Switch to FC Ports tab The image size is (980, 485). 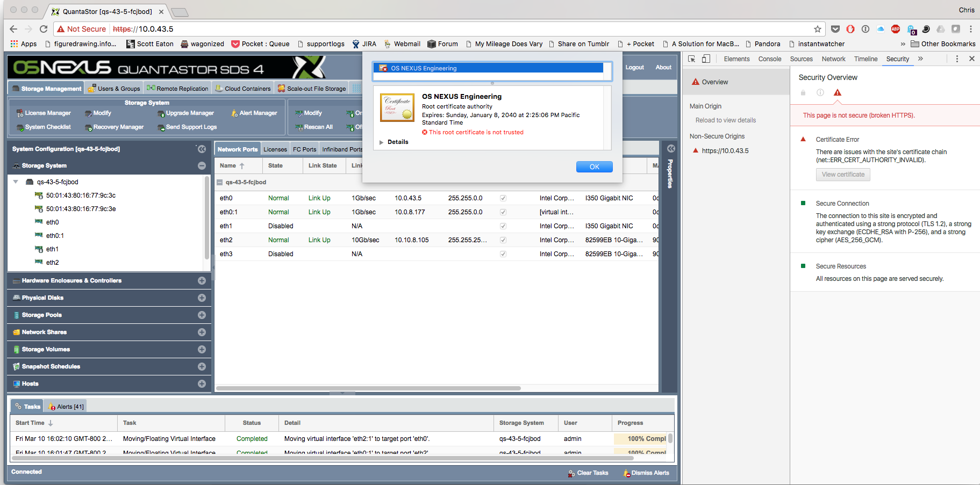[x=304, y=149]
